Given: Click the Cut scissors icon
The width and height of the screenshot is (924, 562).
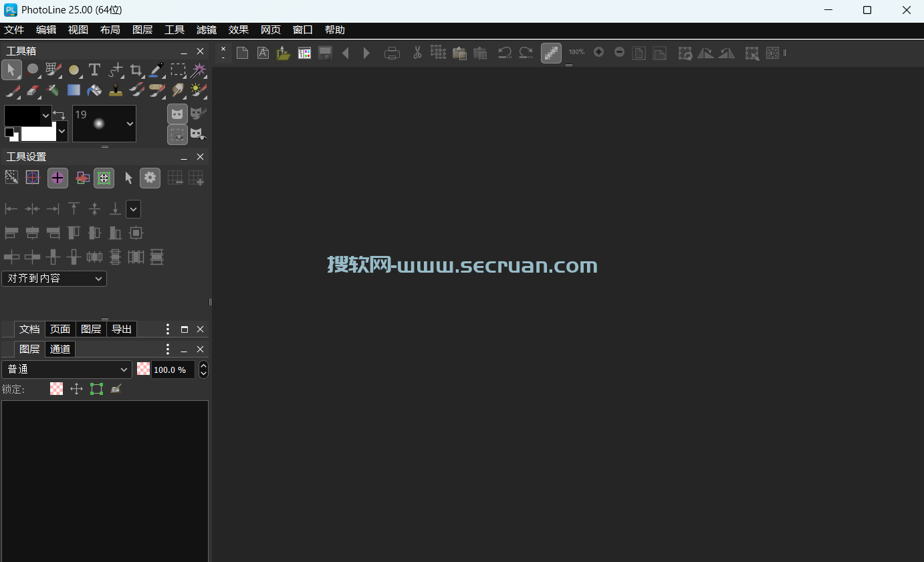Looking at the screenshot, I should pyautogui.click(x=417, y=53).
